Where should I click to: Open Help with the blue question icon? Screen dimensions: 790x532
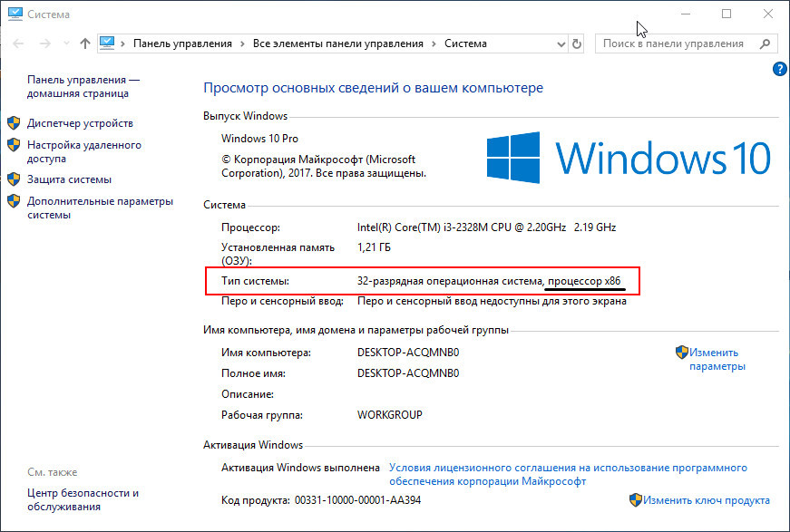coord(779,69)
